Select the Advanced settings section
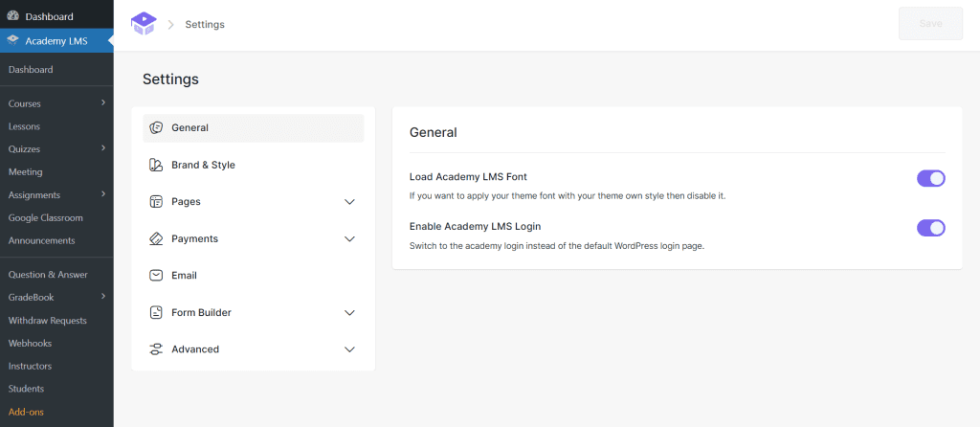Screen dimensions: 980x427 (x=253, y=348)
